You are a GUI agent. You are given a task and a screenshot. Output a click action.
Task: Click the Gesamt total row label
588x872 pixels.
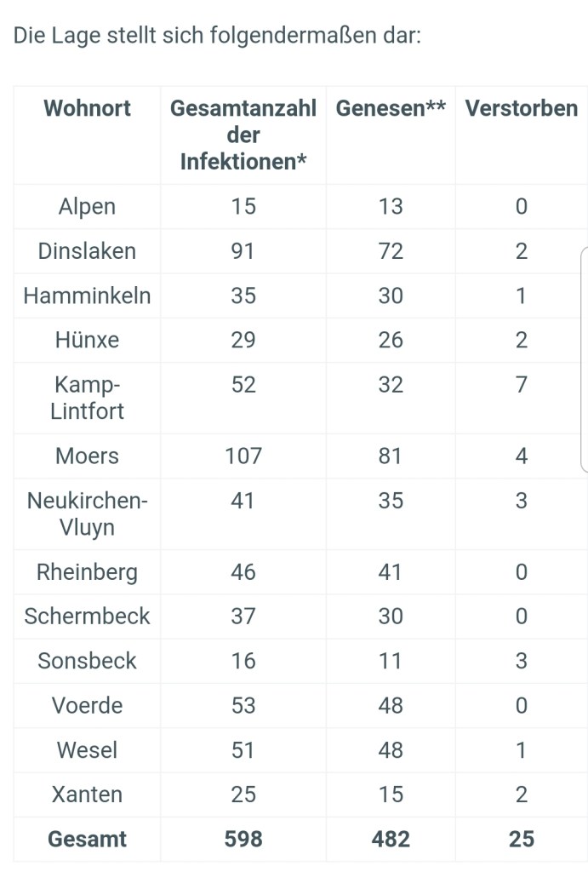(x=87, y=839)
